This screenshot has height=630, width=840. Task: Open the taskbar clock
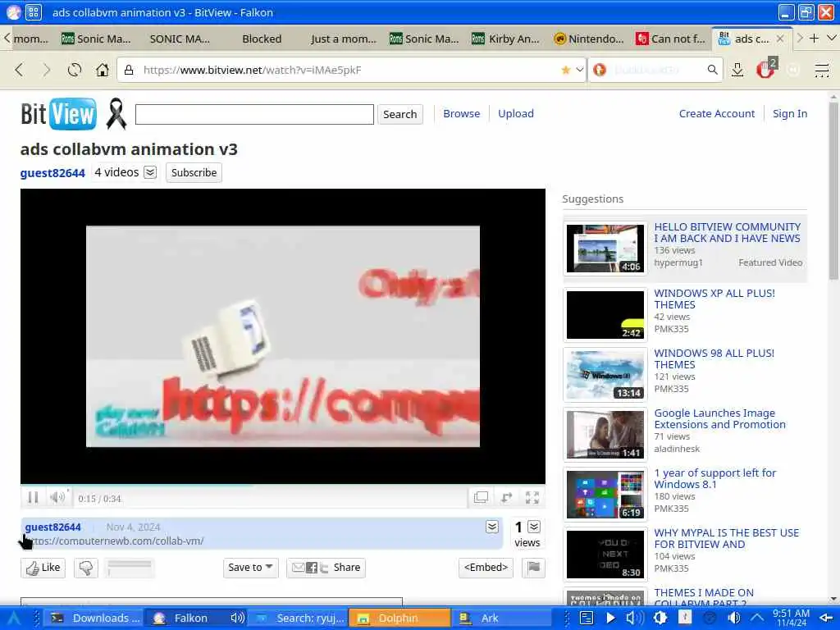click(x=792, y=618)
